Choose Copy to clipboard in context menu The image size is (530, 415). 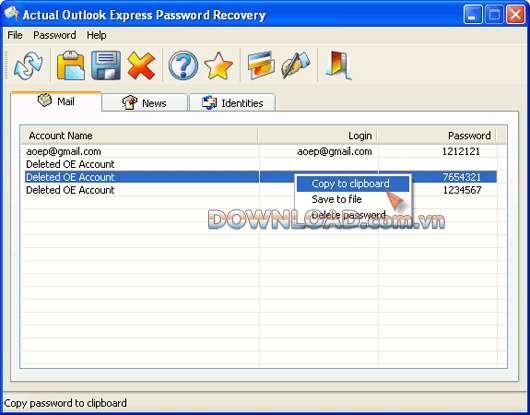(353, 184)
